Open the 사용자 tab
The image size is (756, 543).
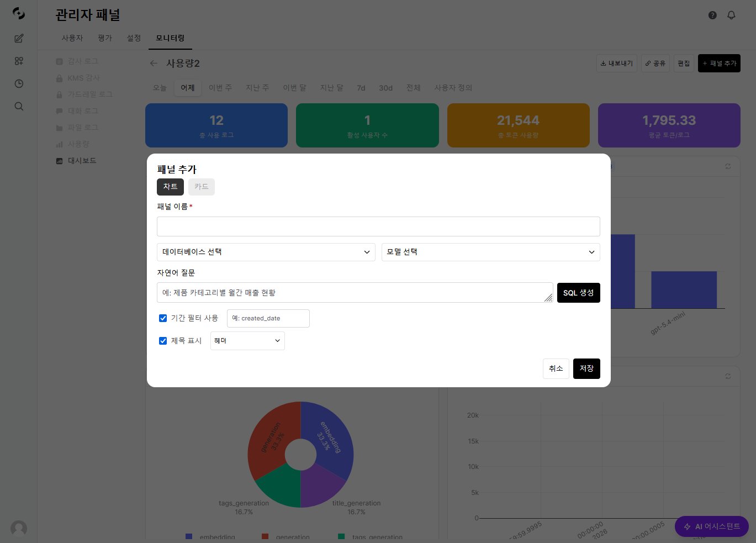pos(72,38)
